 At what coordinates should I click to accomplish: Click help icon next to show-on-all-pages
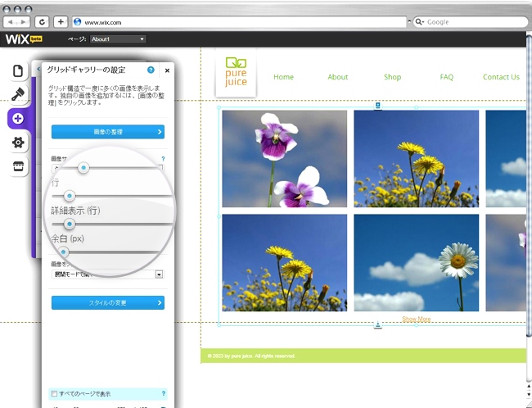click(164, 393)
